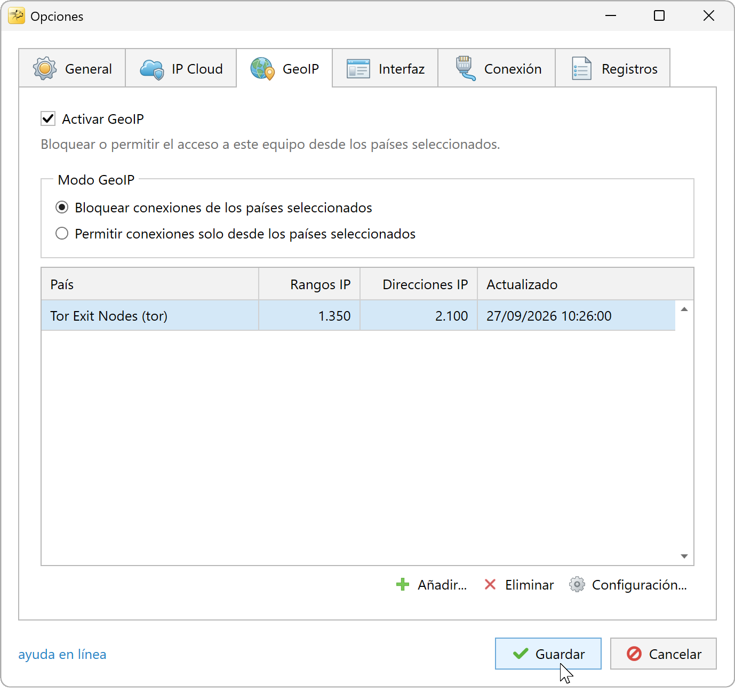
Task: Sort by the Actualizado column header
Action: coord(586,284)
